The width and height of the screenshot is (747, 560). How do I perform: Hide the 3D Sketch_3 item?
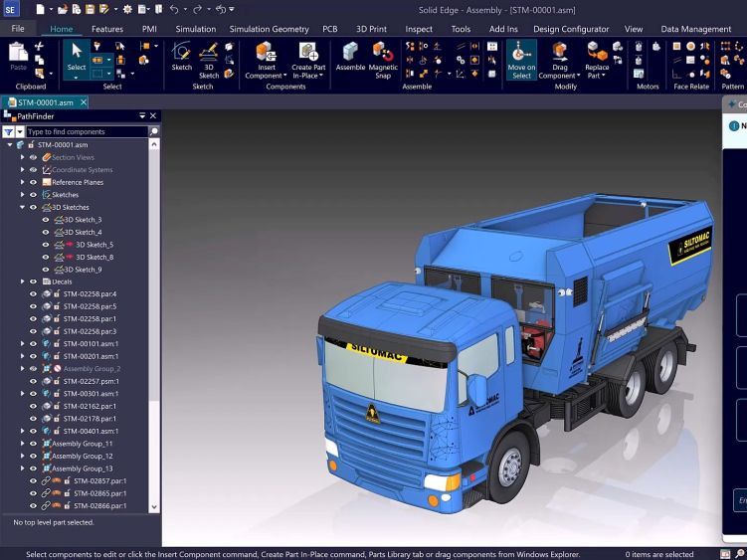click(x=46, y=220)
